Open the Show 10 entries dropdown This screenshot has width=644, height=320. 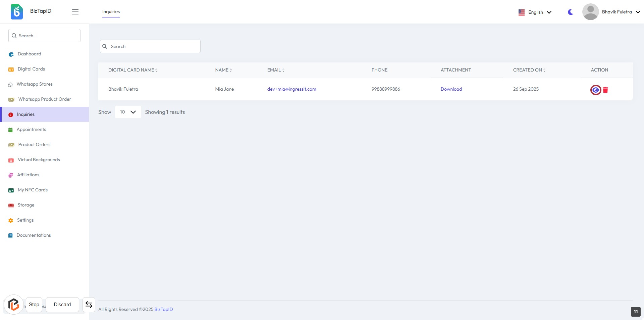click(128, 112)
